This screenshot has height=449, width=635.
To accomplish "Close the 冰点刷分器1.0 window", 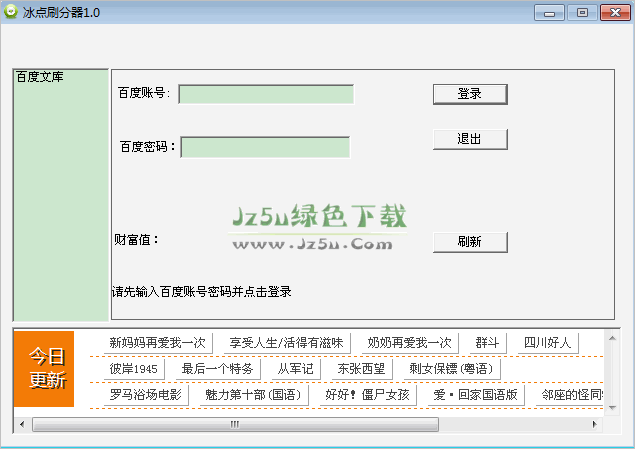I will click(x=615, y=13).
